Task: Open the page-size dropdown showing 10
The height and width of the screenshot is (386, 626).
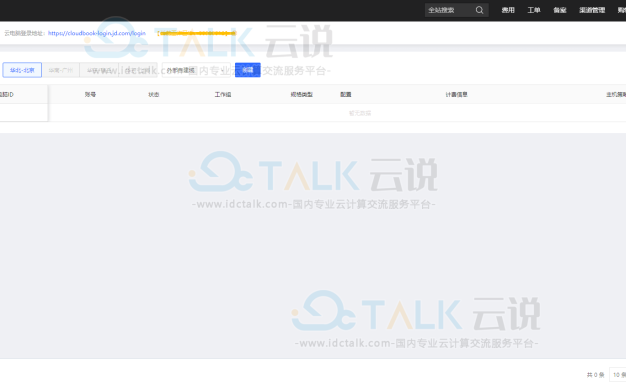Action: pos(618,375)
